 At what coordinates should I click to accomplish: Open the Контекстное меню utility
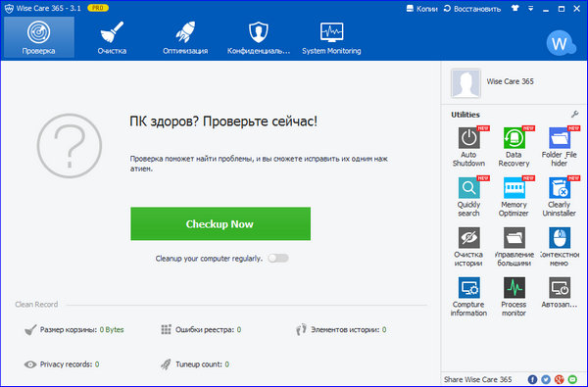(x=560, y=247)
